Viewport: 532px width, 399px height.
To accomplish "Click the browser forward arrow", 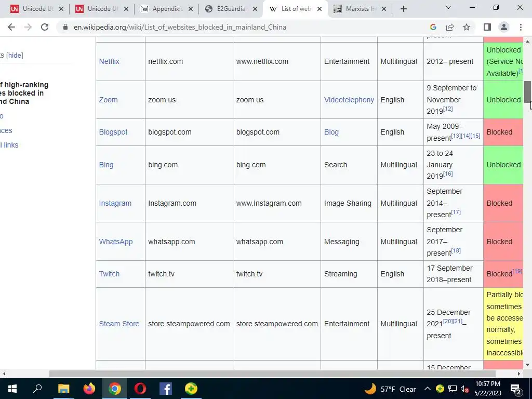I will (x=28, y=27).
